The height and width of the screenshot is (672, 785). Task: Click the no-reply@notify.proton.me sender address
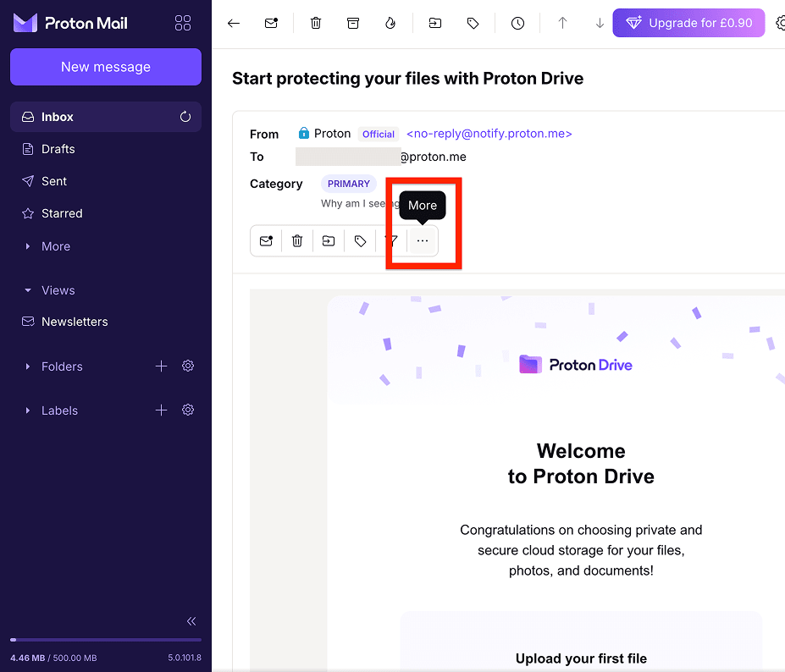pos(489,134)
